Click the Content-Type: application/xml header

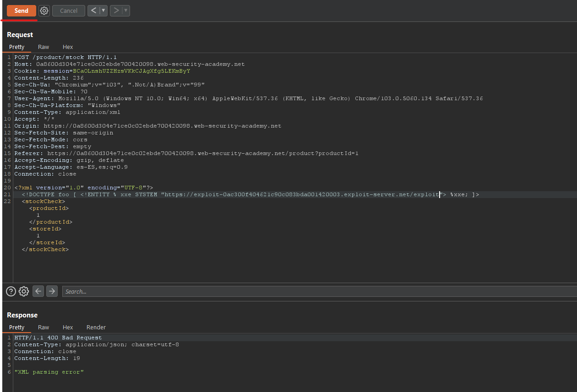coord(67,112)
